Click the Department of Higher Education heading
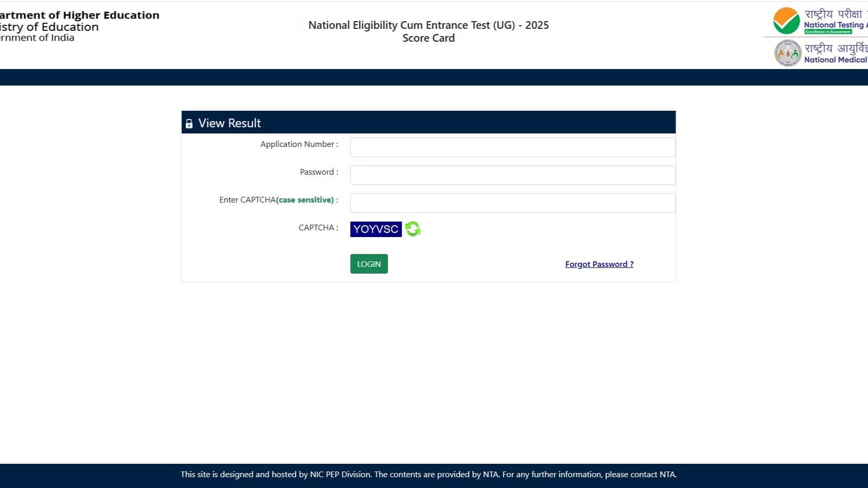The height and width of the screenshot is (488, 868). pos(80,15)
